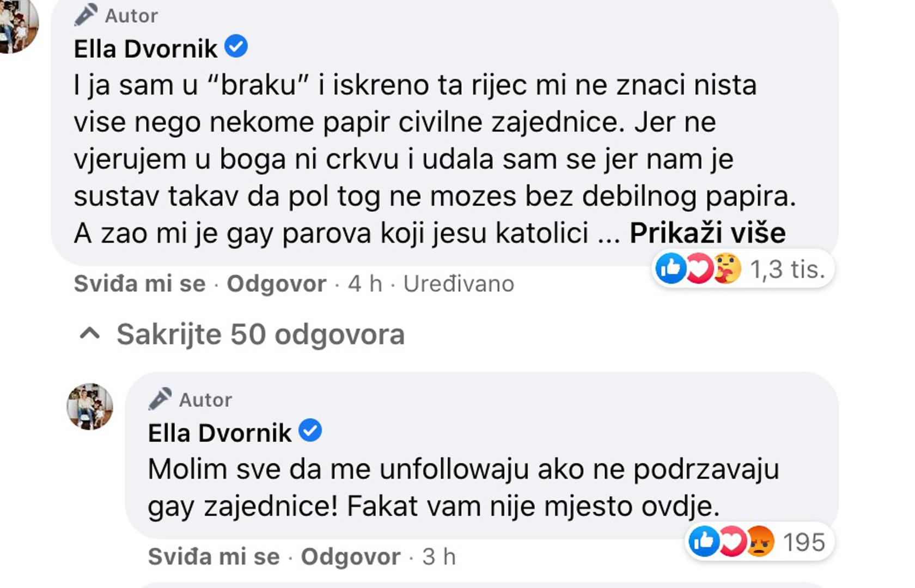Click the angry face reaction beside 195
915x588 pixels.
click(760, 542)
